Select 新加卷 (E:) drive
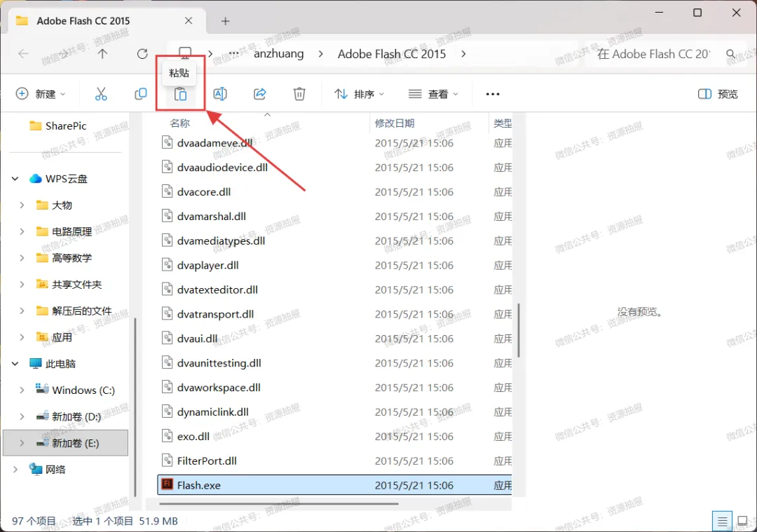This screenshot has width=757, height=532. point(66,443)
